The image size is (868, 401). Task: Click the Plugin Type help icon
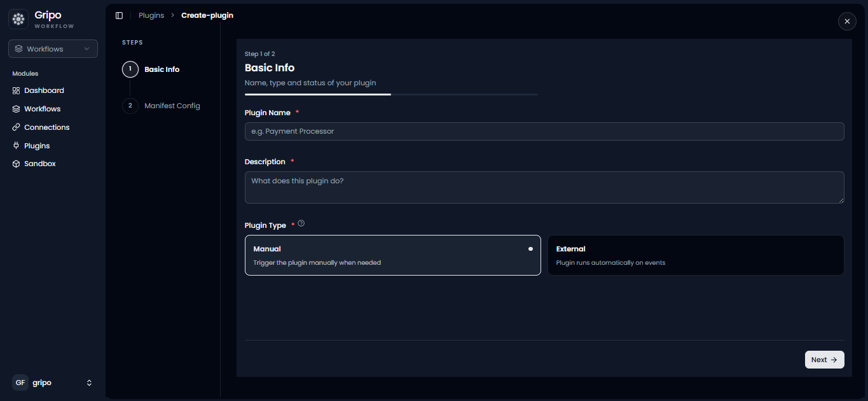(301, 223)
